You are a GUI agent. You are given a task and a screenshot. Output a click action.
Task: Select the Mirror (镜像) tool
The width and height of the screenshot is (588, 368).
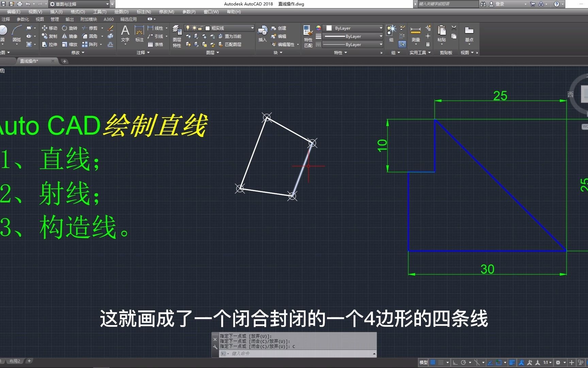click(69, 36)
